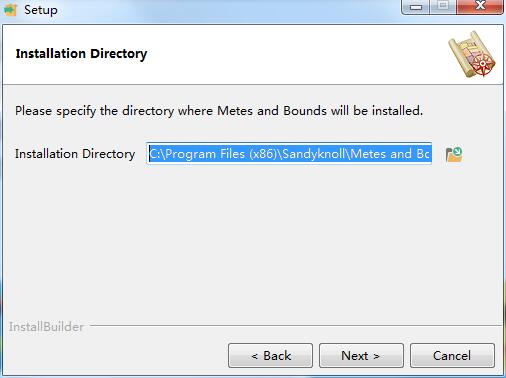Click the bold Installation Directory heading

81,54
